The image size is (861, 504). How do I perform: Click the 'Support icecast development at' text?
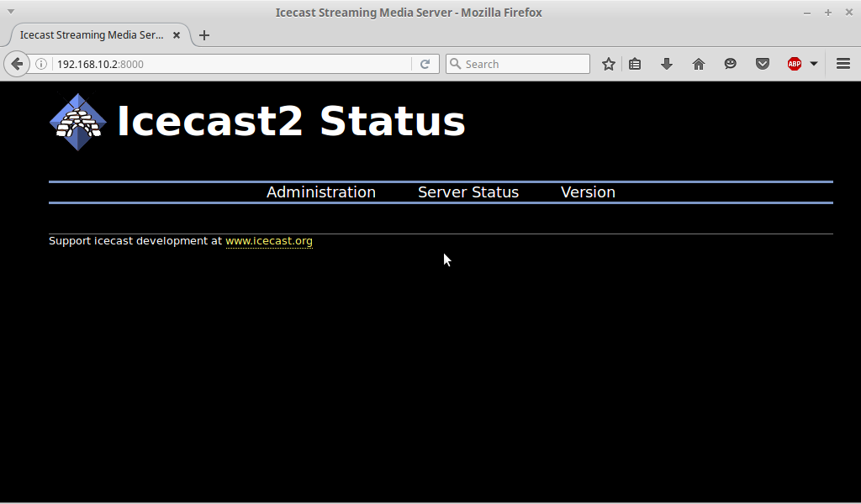135,241
